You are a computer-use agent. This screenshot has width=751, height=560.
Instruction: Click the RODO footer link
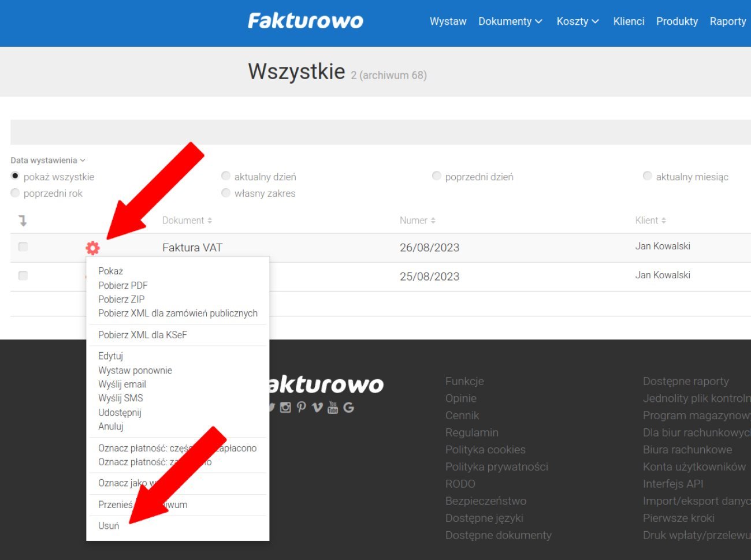[460, 484]
